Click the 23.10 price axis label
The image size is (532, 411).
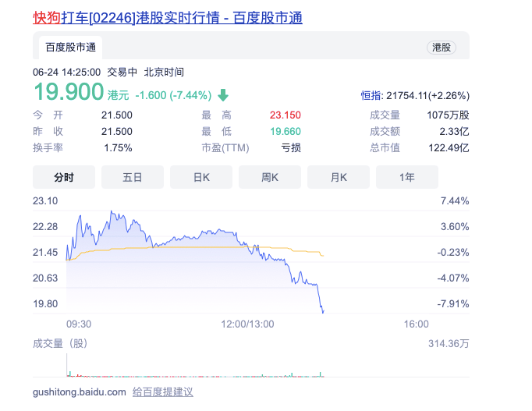pos(45,201)
